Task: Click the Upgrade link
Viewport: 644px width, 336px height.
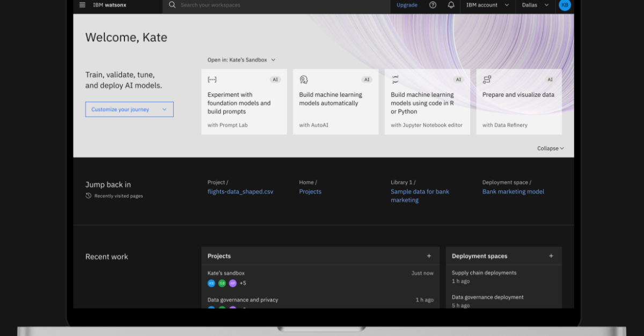Action: coord(407,5)
